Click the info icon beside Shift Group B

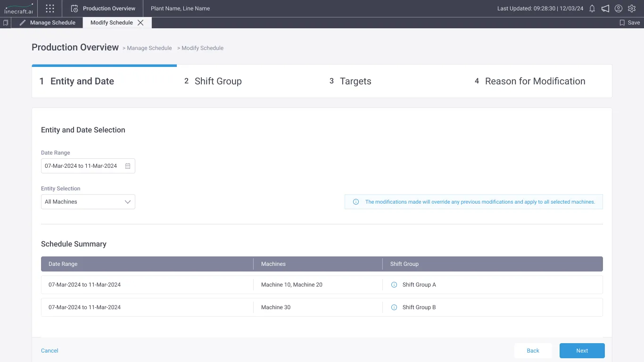(x=394, y=307)
